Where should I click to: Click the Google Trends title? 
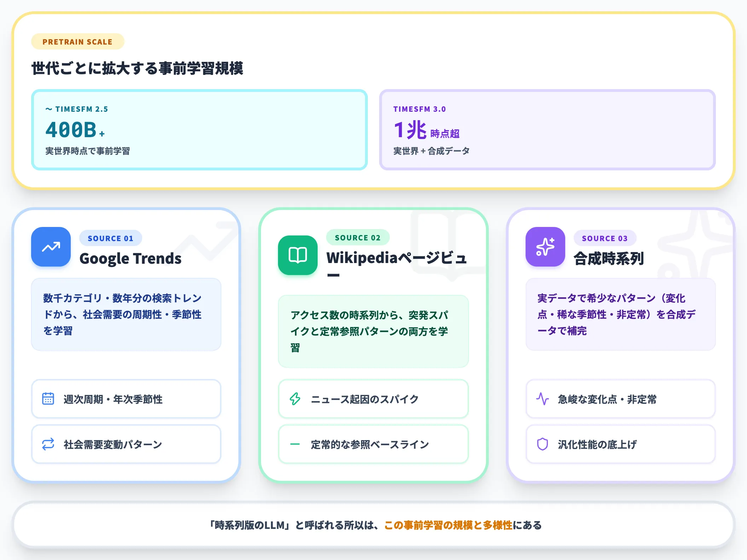tap(131, 258)
